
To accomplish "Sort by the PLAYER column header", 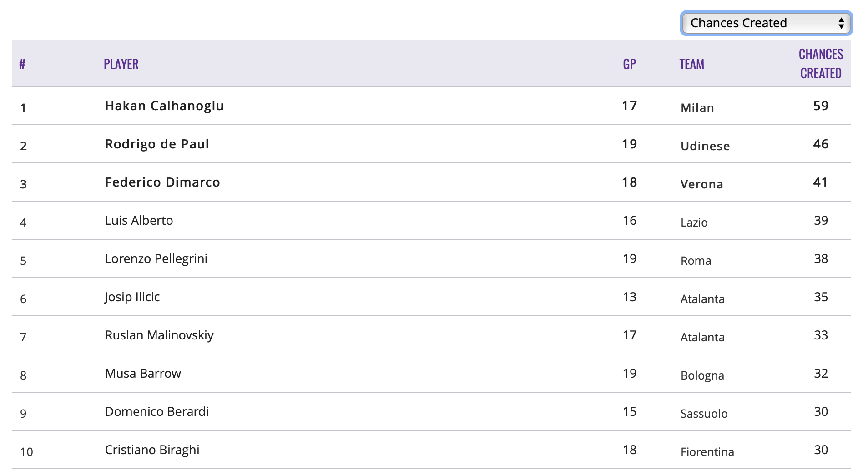I will tap(121, 64).
